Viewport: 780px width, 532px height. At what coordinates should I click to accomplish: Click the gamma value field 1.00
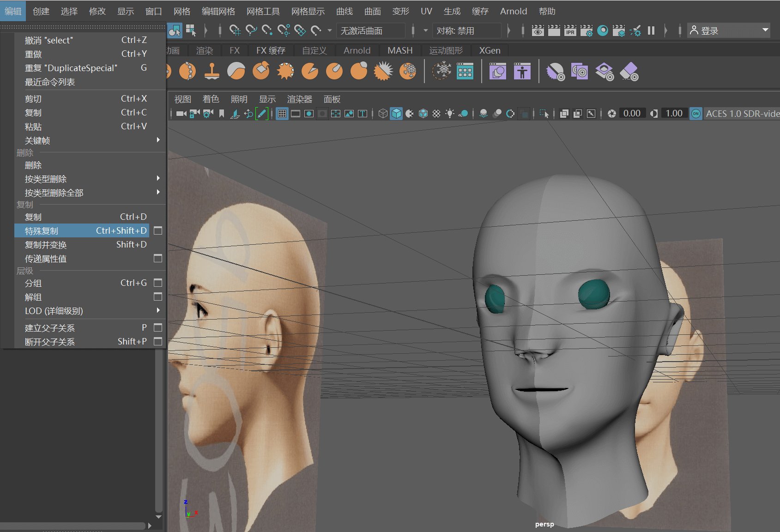click(674, 114)
